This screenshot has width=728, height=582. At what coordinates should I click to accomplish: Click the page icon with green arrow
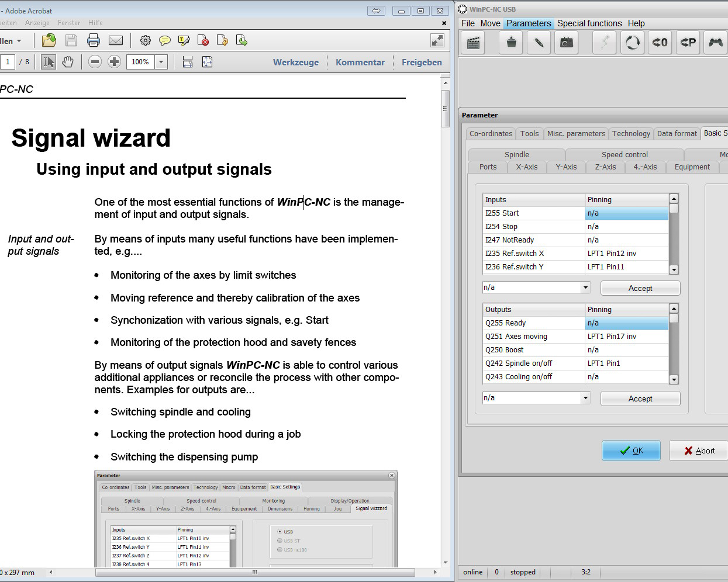point(241,40)
